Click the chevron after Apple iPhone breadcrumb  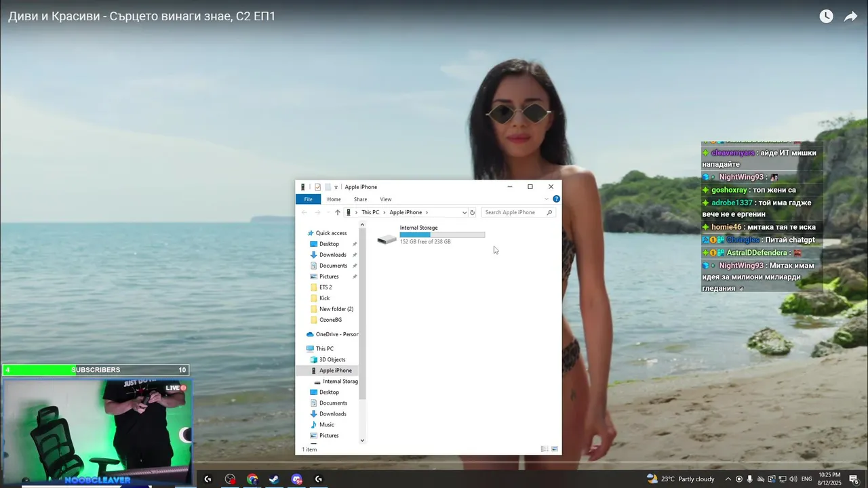point(427,212)
